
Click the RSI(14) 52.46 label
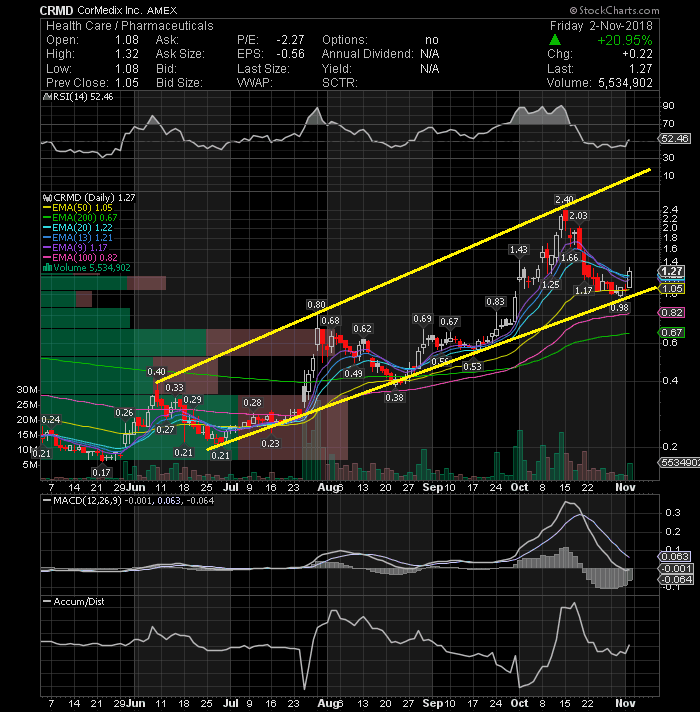[83, 97]
